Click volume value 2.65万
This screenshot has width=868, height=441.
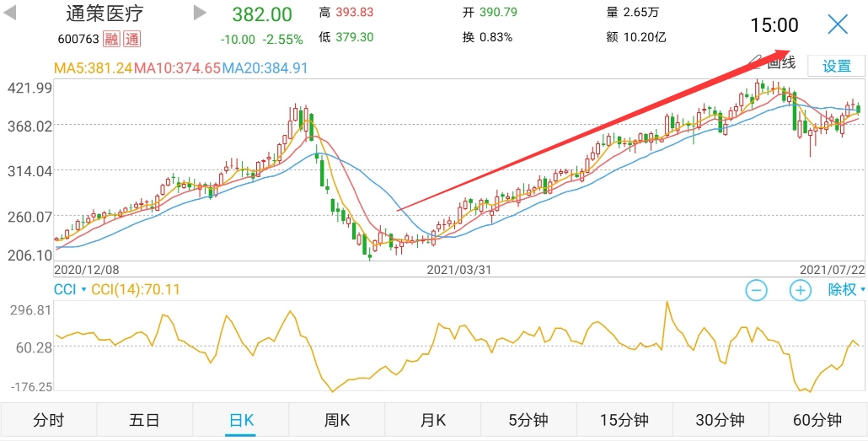(641, 12)
